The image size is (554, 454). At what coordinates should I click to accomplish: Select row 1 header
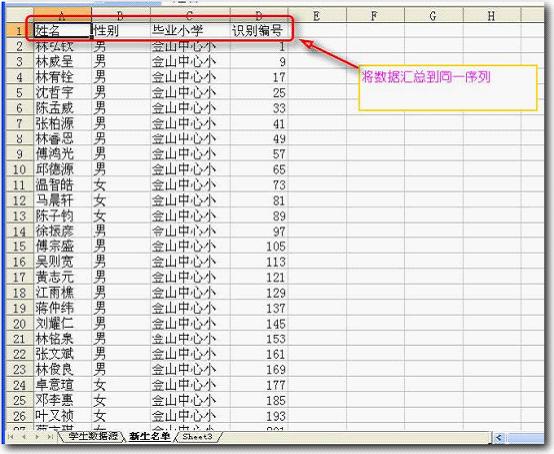pyautogui.click(x=20, y=31)
